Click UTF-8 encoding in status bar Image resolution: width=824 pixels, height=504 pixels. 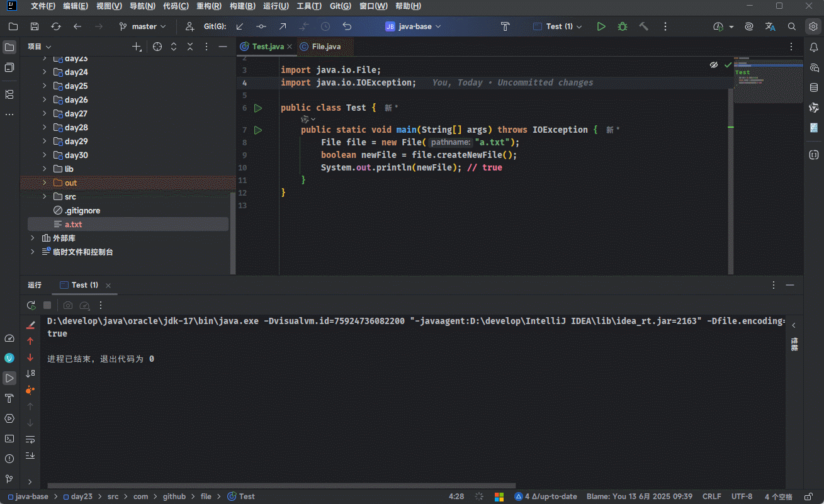click(742, 496)
